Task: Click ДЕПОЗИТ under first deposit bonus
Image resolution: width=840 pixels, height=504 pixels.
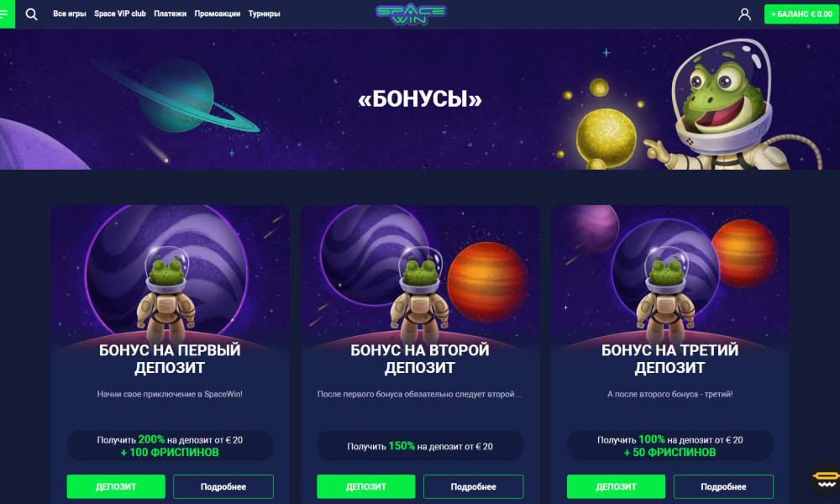Action: click(116, 486)
